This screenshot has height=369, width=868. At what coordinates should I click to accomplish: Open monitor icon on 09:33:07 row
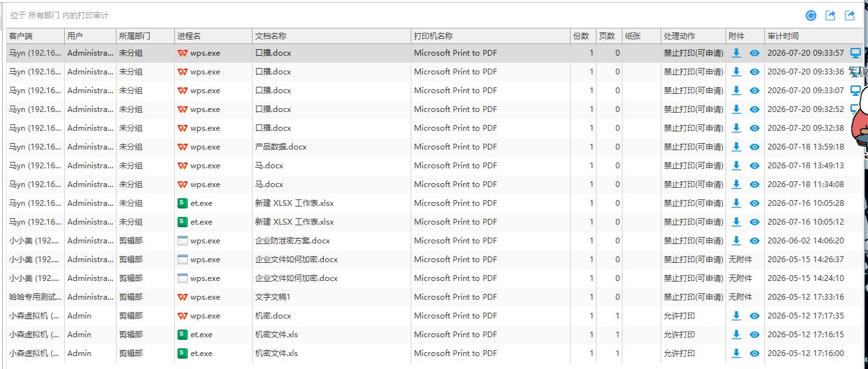click(855, 91)
